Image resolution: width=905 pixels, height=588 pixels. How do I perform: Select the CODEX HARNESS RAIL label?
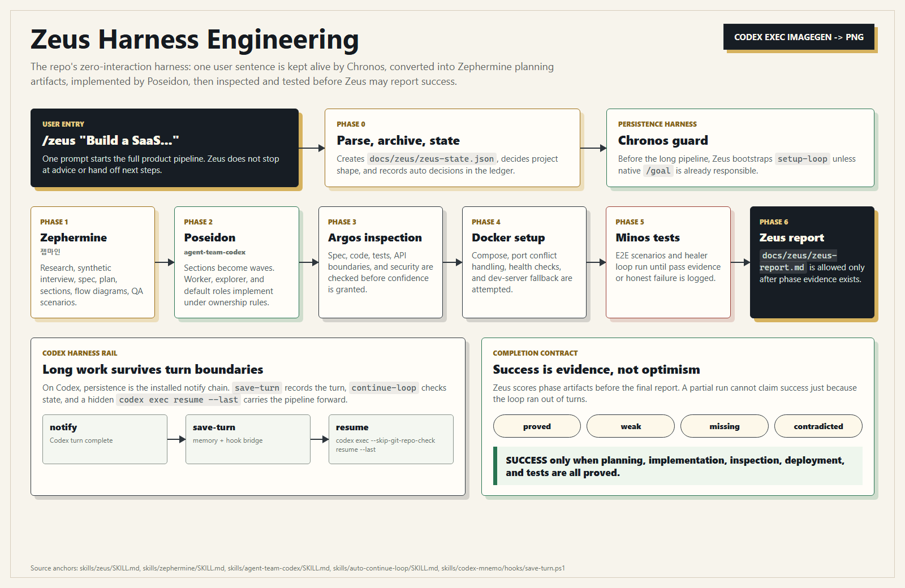[80, 353]
